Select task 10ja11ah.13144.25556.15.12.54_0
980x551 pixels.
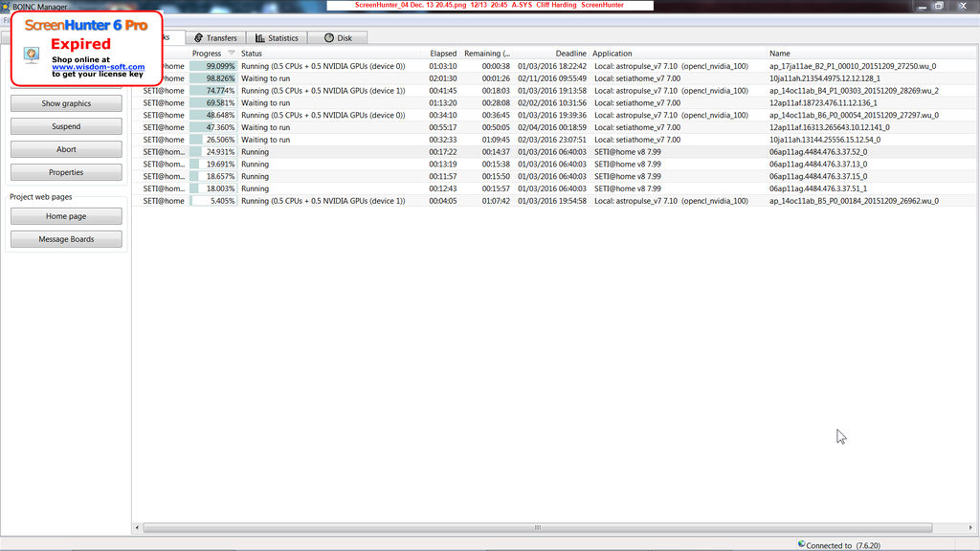pos(825,140)
